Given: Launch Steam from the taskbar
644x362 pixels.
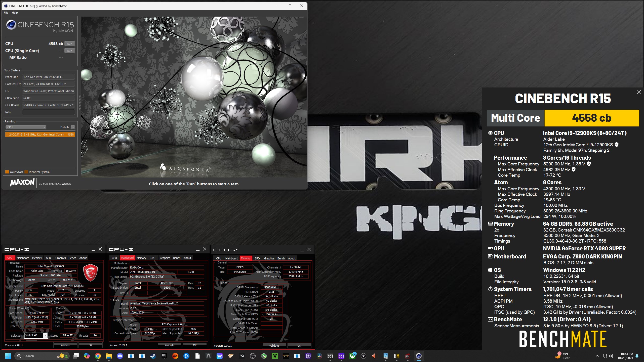Looking at the screenshot, I should [153, 356].
